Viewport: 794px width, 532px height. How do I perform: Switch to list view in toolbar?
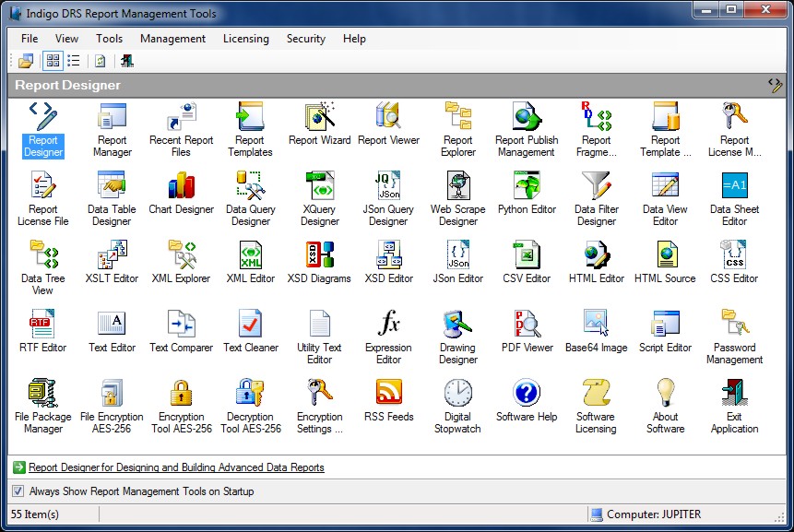73,61
